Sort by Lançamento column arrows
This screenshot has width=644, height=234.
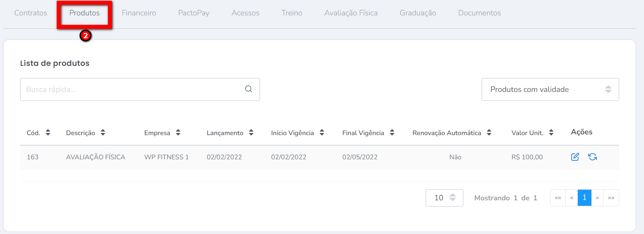[251, 133]
